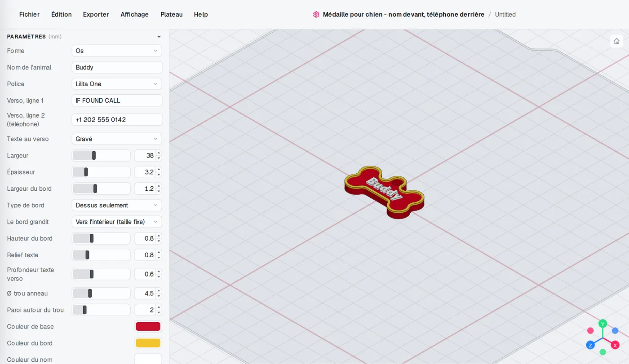
Task: Open the Texte au verso dropdown
Action: tap(117, 139)
